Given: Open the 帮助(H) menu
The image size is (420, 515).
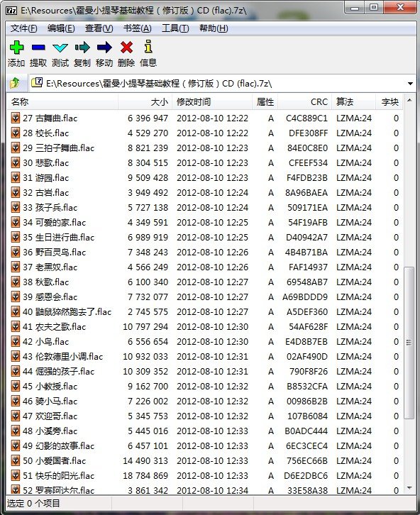Looking at the screenshot, I should (214, 28).
